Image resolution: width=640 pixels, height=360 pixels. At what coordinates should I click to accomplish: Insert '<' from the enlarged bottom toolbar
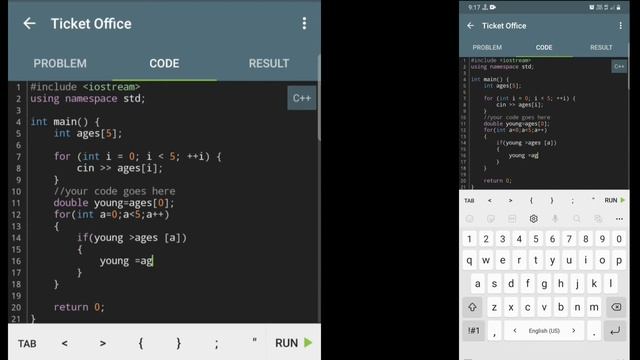click(64, 343)
